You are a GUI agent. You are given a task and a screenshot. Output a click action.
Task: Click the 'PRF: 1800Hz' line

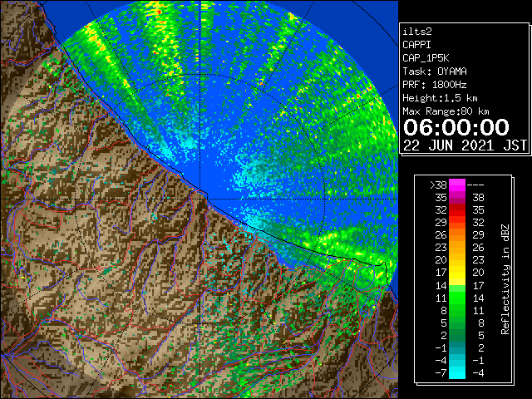pos(435,85)
